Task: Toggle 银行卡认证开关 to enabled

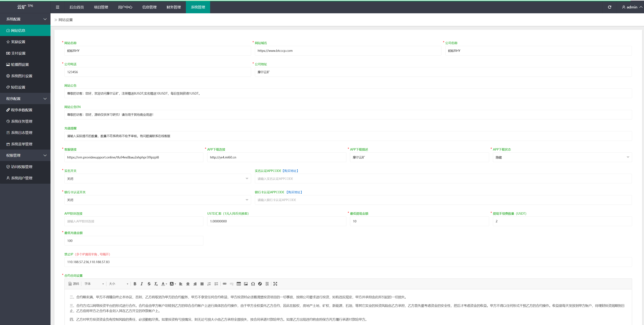Action: (158, 200)
